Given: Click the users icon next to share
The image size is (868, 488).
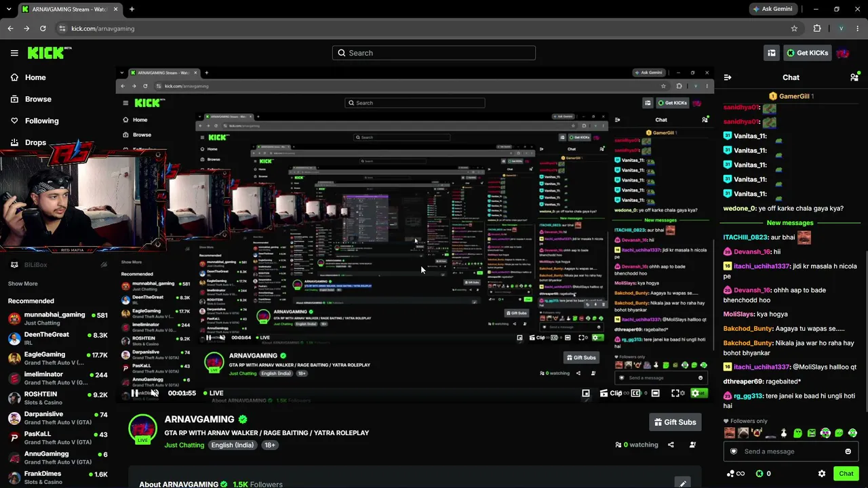Looking at the screenshot, I should pyautogui.click(x=692, y=445).
